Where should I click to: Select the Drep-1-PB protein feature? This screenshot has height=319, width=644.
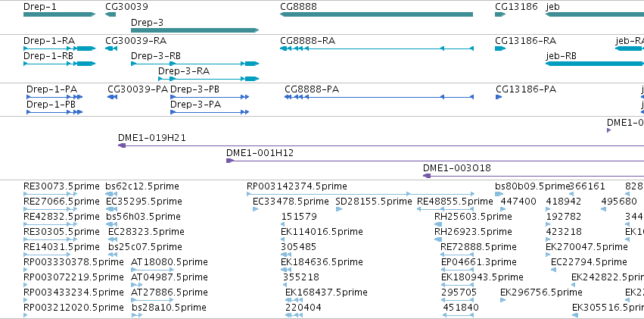tap(54, 112)
